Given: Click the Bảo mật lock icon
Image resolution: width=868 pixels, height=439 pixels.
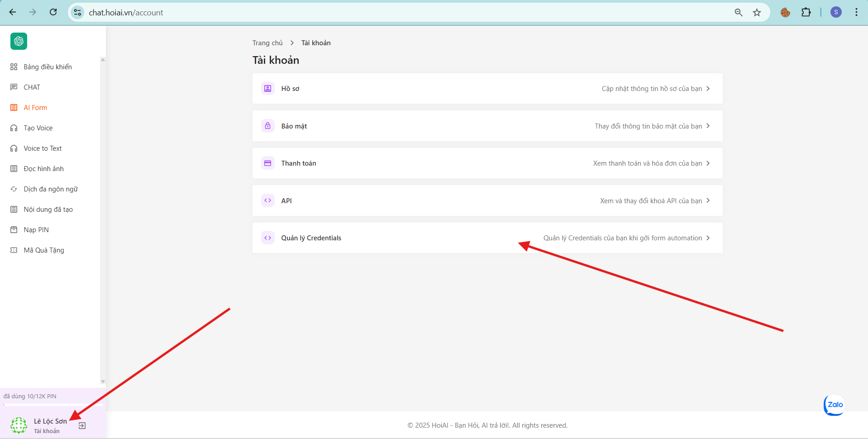Looking at the screenshot, I should tap(267, 126).
